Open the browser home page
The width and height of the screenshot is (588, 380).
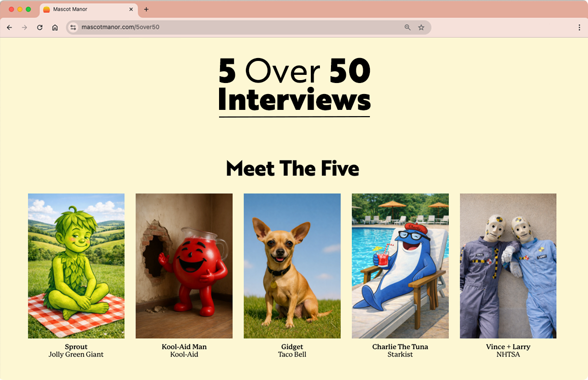click(x=55, y=27)
